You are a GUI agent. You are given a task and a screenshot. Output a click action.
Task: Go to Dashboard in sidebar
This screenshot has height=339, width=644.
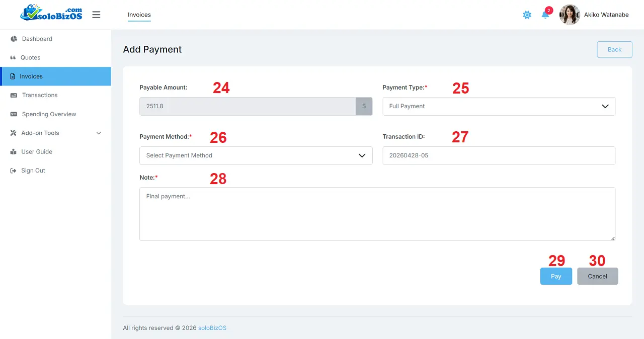[55, 39]
